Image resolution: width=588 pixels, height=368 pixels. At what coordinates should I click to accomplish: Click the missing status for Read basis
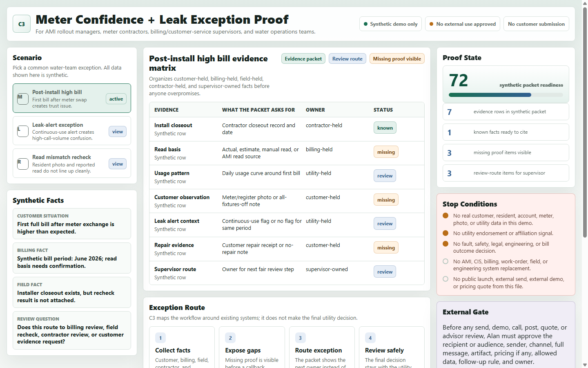click(386, 152)
